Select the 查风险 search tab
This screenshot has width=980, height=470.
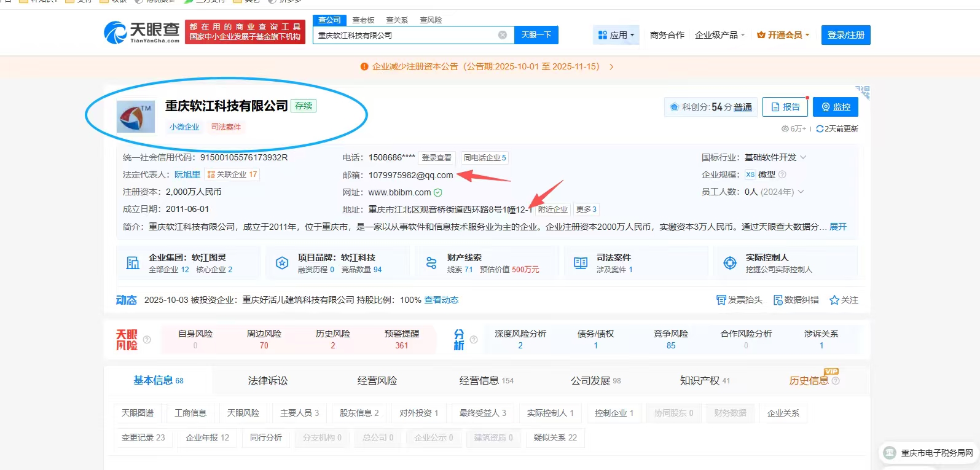click(x=431, y=20)
